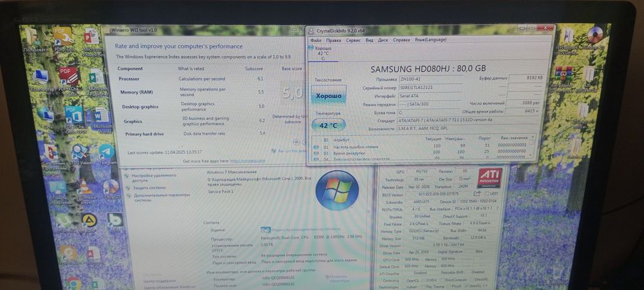
Task: Click the Хорошо health status button
Action: coord(328,96)
